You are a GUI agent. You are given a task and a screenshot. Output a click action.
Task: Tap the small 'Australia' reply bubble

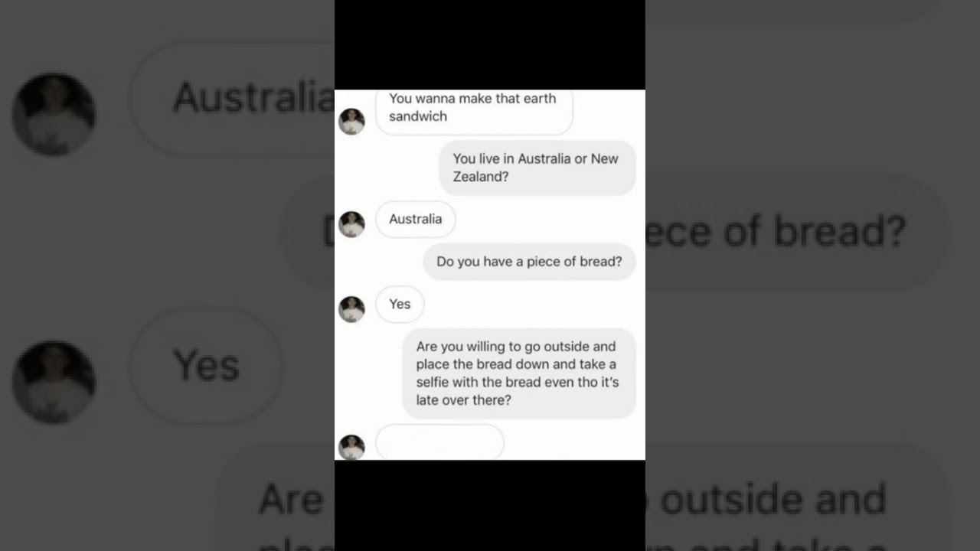416,220
